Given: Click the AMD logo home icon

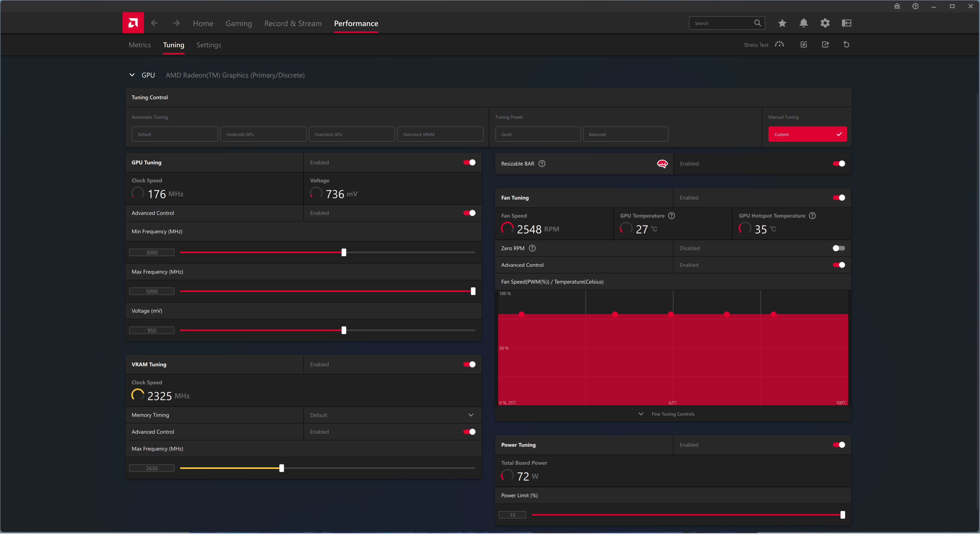Looking at the screenshot, I should click(x=133, y=23).
